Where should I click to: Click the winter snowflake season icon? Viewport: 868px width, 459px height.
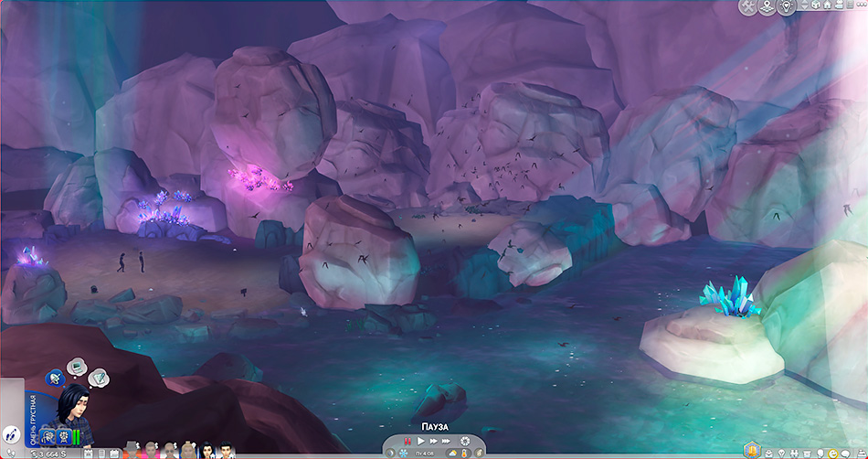pos(404,454)
